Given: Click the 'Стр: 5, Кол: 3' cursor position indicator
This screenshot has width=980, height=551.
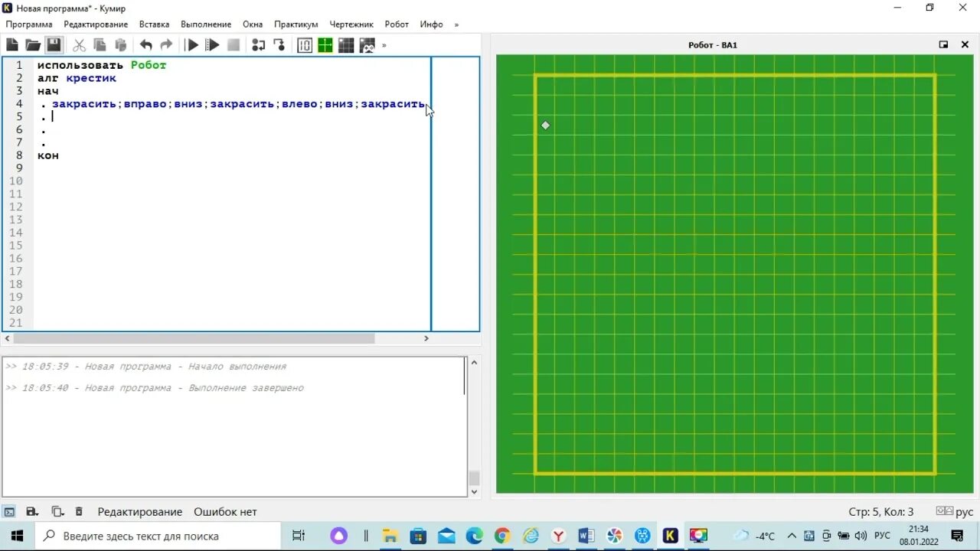Looking at the screenshot, I should (881, 512).
